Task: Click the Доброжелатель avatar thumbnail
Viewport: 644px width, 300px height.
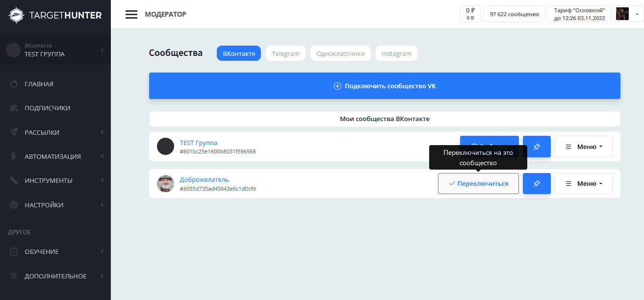Action: [165, 183]
